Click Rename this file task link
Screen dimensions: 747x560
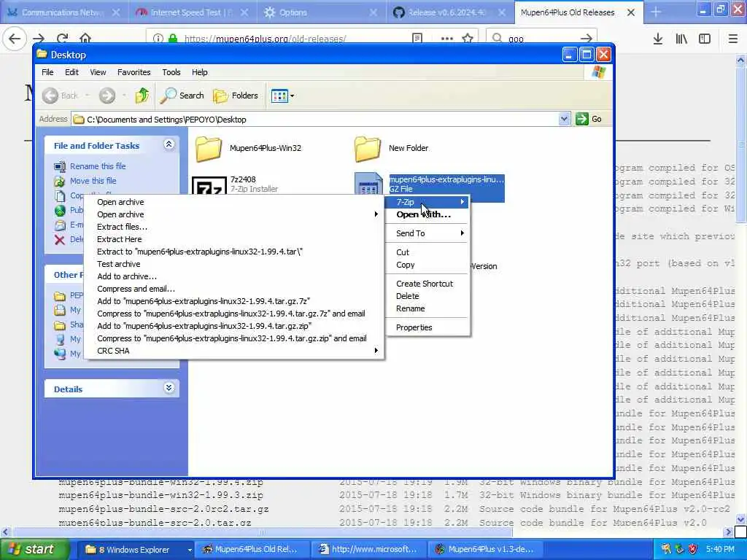click(98, 166)
